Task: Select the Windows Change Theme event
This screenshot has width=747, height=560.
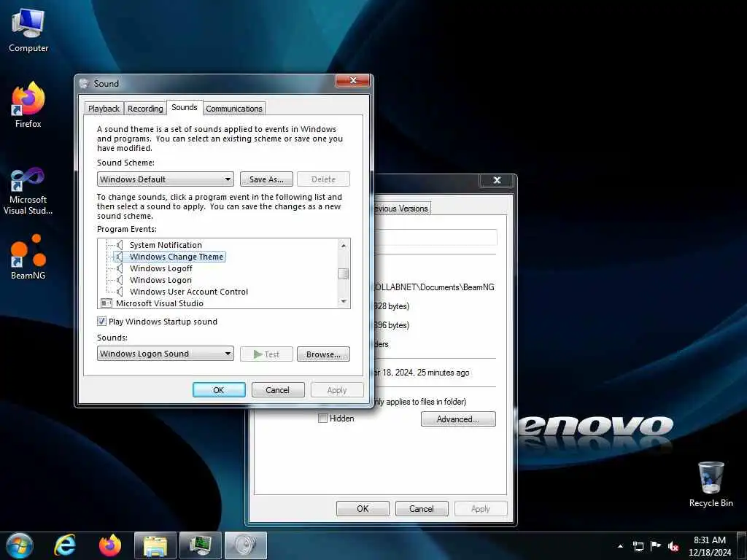Action: 177,257
